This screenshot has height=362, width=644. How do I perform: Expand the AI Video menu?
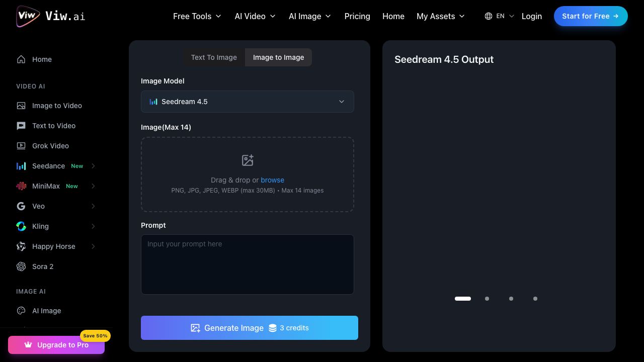pos(255,16)
